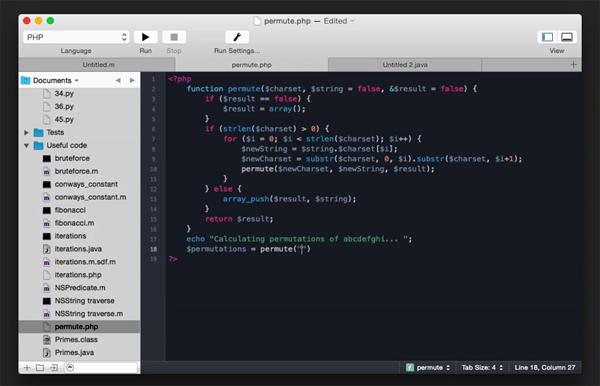The height and width of the screenshot is (386, 600).
Task: Open the Edited title dropdown arrow
Action: 352,21
